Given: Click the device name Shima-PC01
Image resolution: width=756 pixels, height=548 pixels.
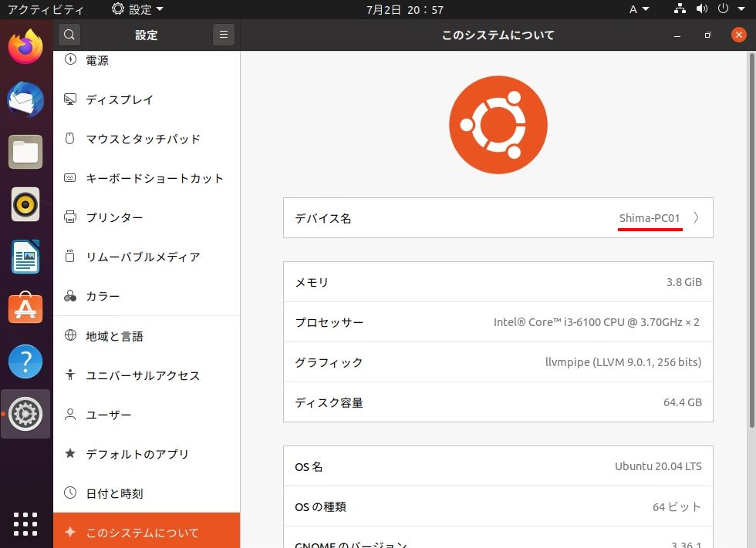Looking at the screenshot, I should 650,218.
